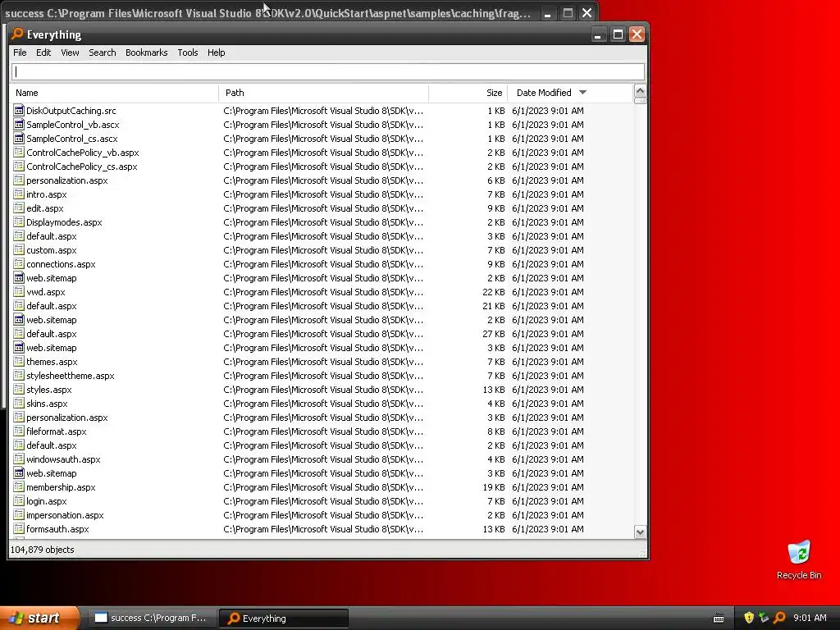This screenshot has width=840, height=630.
Task: Click the 9:01 AM system clock
Action: [x=810, y=618]
